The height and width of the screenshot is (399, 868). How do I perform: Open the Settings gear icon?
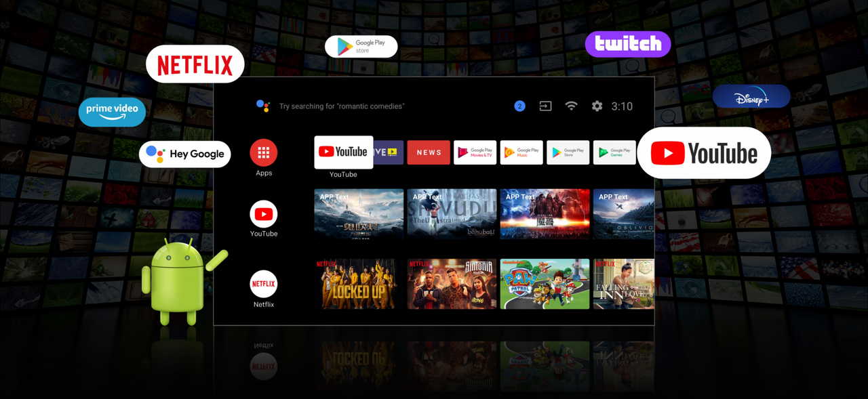[597, 106]
